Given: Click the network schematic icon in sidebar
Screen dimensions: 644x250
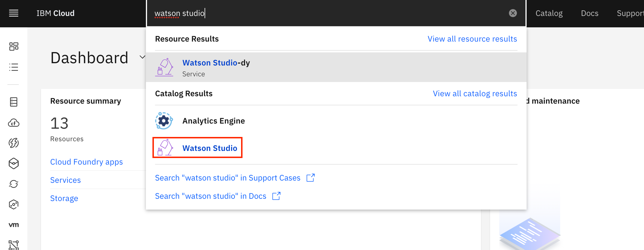Looking at the screenshot, I should pyautogui.click(x=14, y=245).
